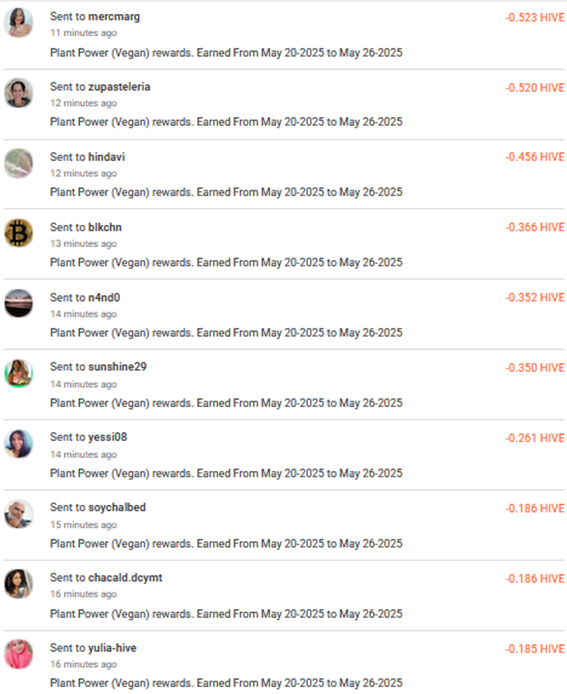Open the yulia-hive username link
567x694 pixels.
[x=112, y=648]
